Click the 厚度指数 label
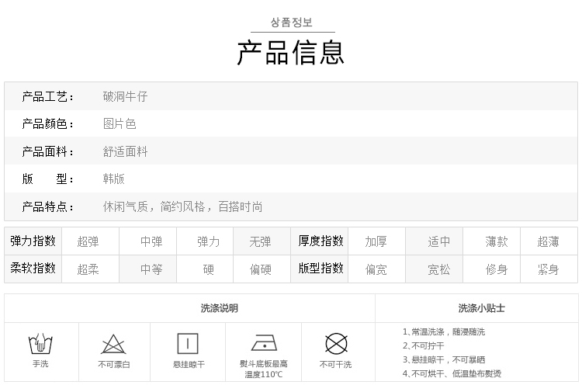 [x=320, y=241]
